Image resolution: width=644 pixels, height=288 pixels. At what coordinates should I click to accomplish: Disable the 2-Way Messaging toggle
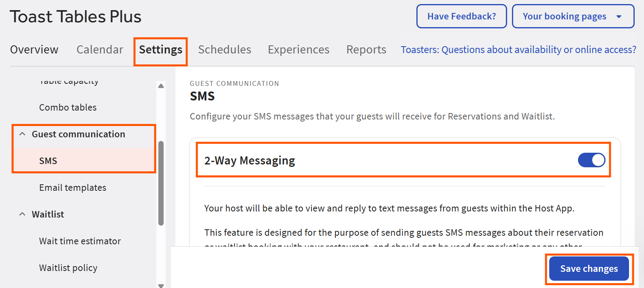coord(591,160)
